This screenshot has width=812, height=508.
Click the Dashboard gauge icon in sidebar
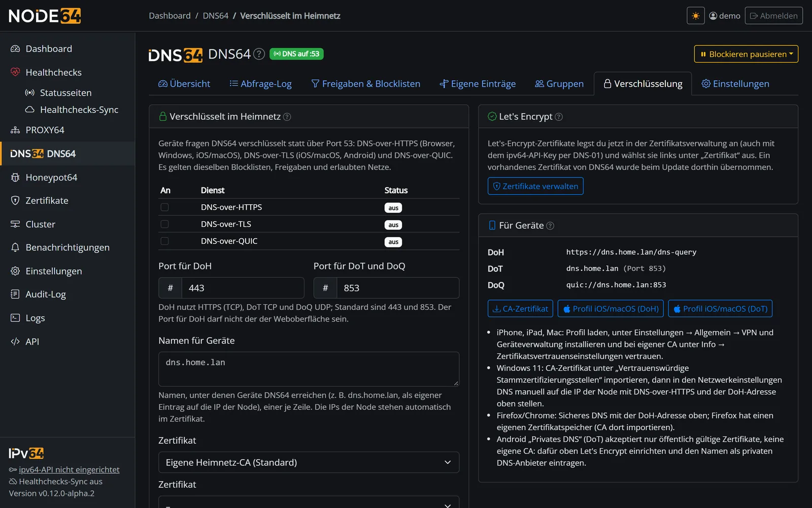click(x=15, y=49)
